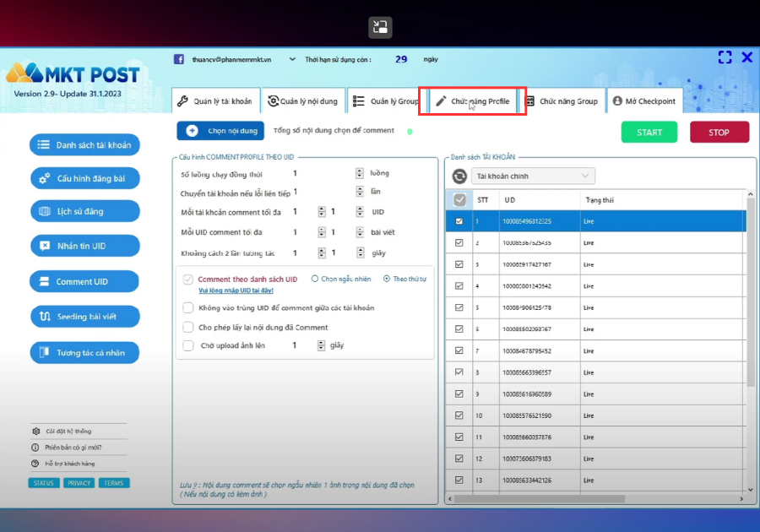The height and width of the screenshot is (532, 760).
Task: Enable Không vào trùng UID checkbox
Action: coord(188,307)
